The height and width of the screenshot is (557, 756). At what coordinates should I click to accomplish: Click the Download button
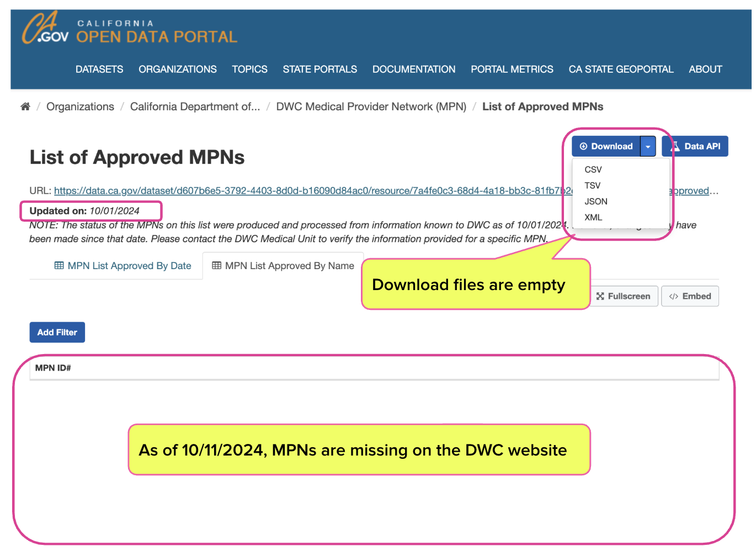[606, 146]
